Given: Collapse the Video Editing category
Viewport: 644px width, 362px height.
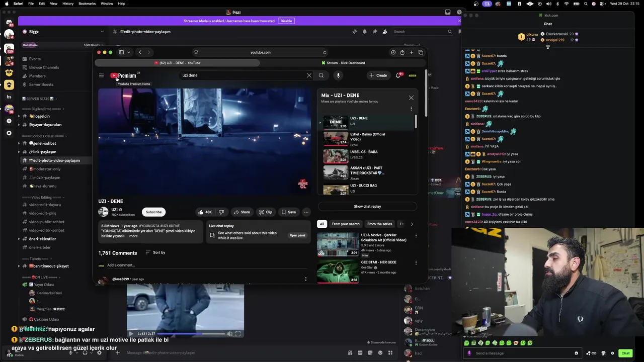Looking at the screenshot, I should (x=42, y=198).
